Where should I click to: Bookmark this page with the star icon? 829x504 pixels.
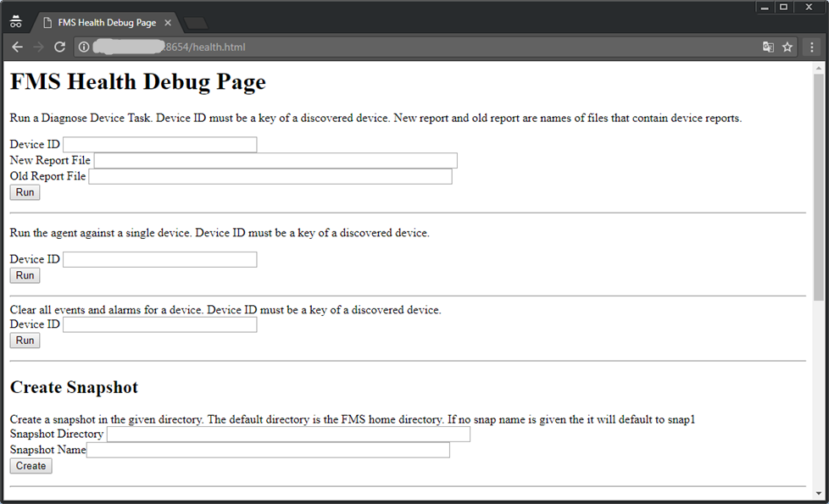pyautogui.click(x=787, y=47)
